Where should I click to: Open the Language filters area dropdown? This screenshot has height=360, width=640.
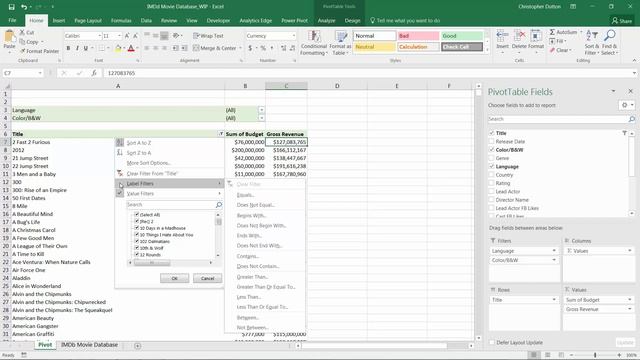(554, 251)
